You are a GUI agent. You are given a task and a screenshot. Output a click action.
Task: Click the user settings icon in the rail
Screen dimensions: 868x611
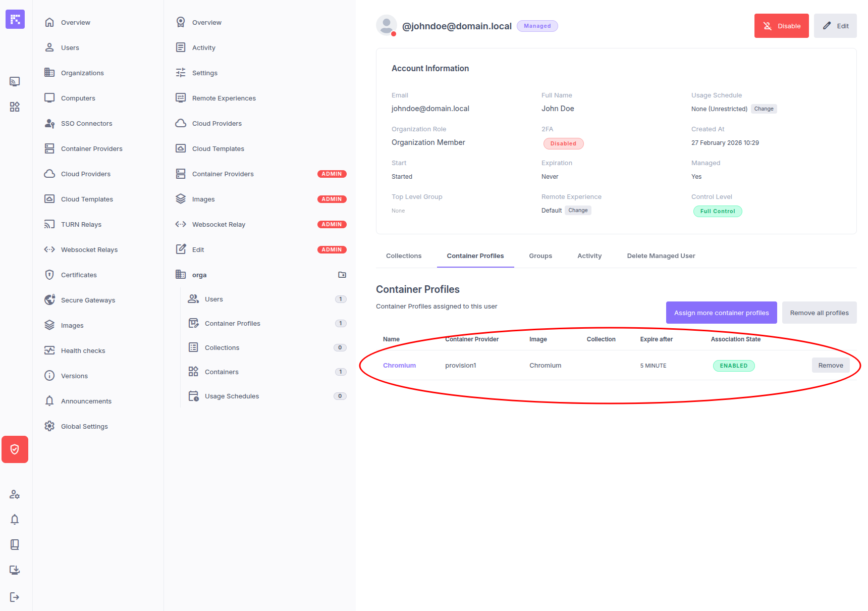[15, 494]
